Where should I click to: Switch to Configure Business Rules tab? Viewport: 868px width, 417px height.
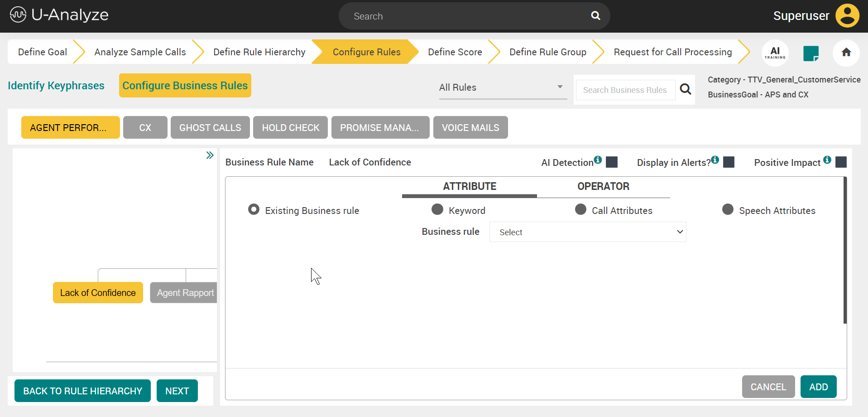185,86
